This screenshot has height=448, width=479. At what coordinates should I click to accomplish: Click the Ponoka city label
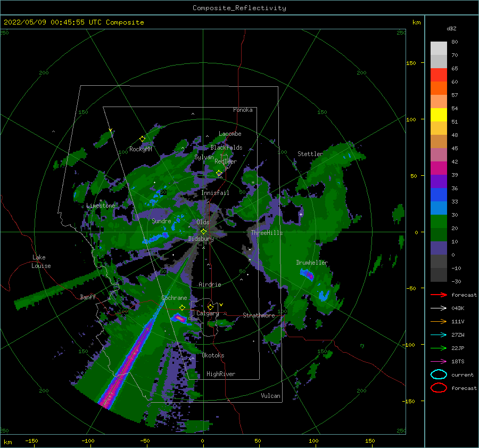click(243, 110)
